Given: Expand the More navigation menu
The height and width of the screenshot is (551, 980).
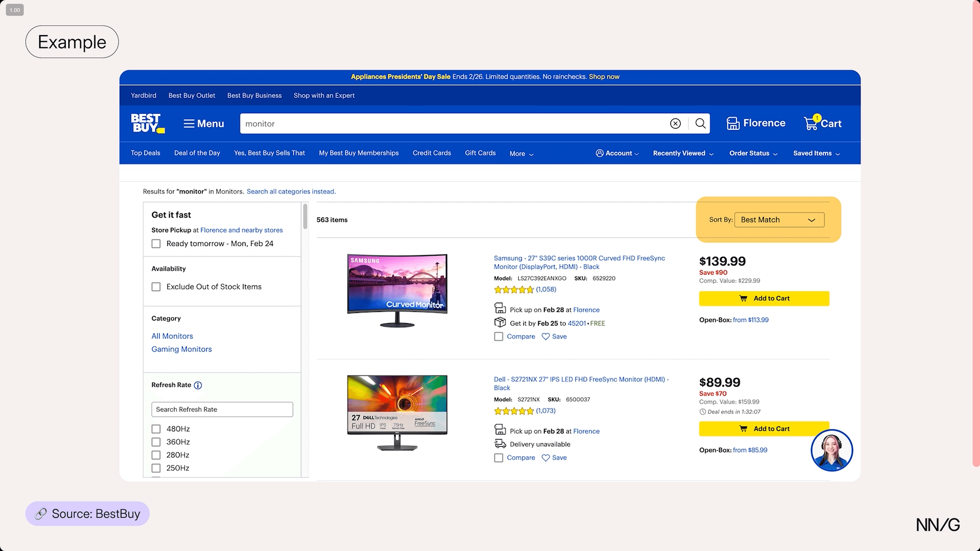Looking at the screenshot, I should tap(521, 154).
